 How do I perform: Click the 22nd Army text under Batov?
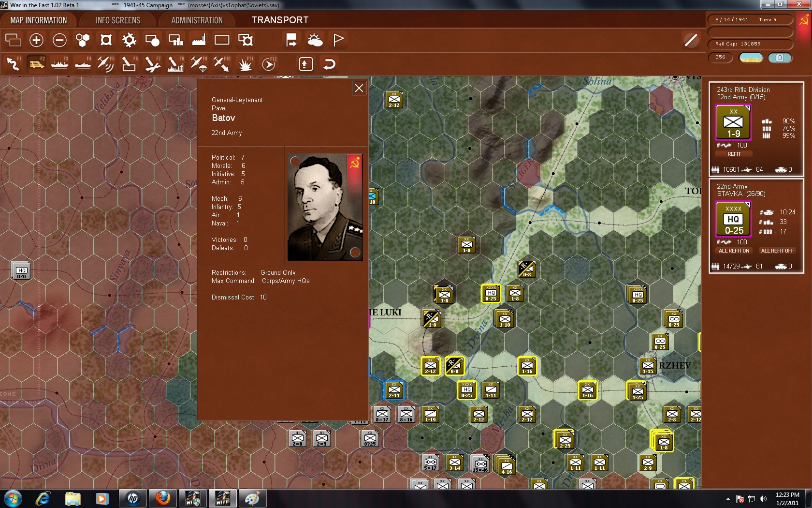227,133
